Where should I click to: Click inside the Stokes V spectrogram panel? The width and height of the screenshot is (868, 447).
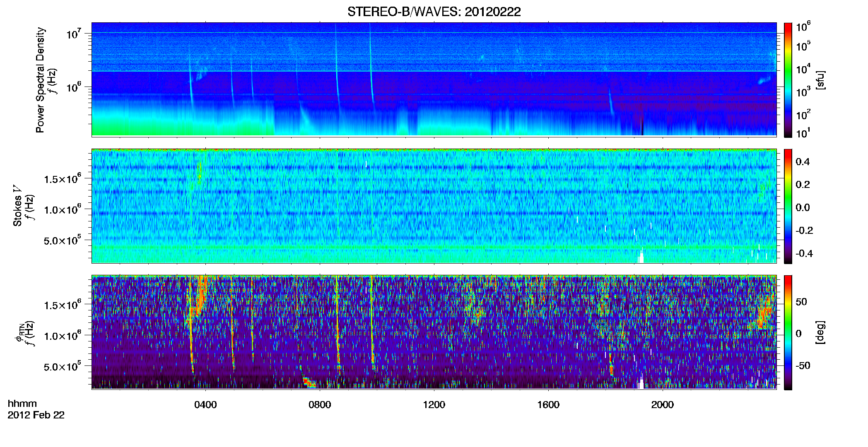[x=434, y=206]
